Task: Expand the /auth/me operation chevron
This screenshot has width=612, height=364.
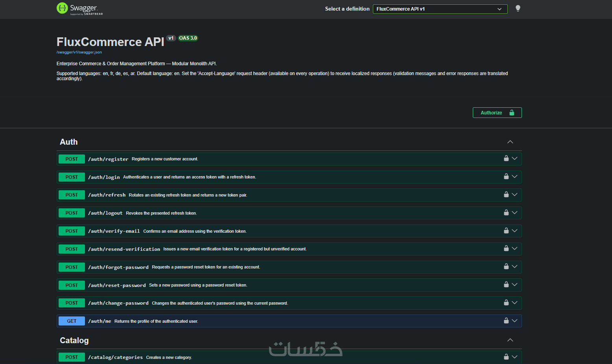Action: (514, 321)
